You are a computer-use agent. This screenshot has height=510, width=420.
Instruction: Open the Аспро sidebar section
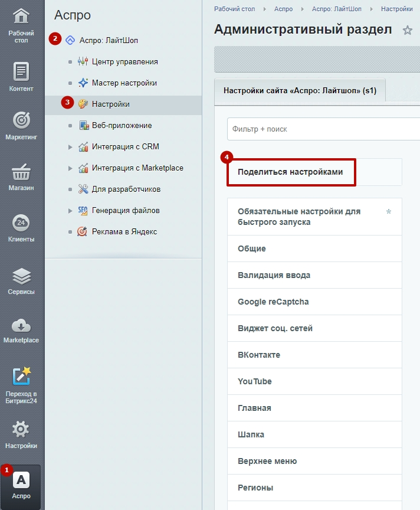(x=21, y=486)
